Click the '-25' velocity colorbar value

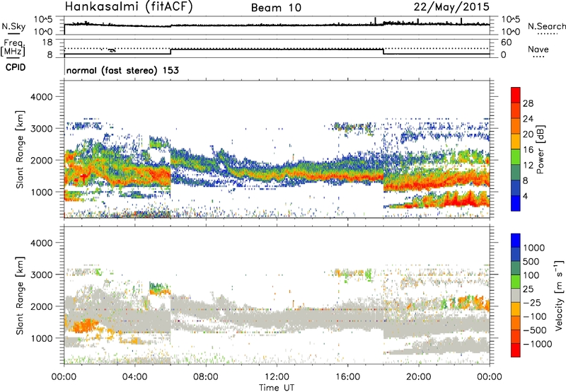coord(532,302)
